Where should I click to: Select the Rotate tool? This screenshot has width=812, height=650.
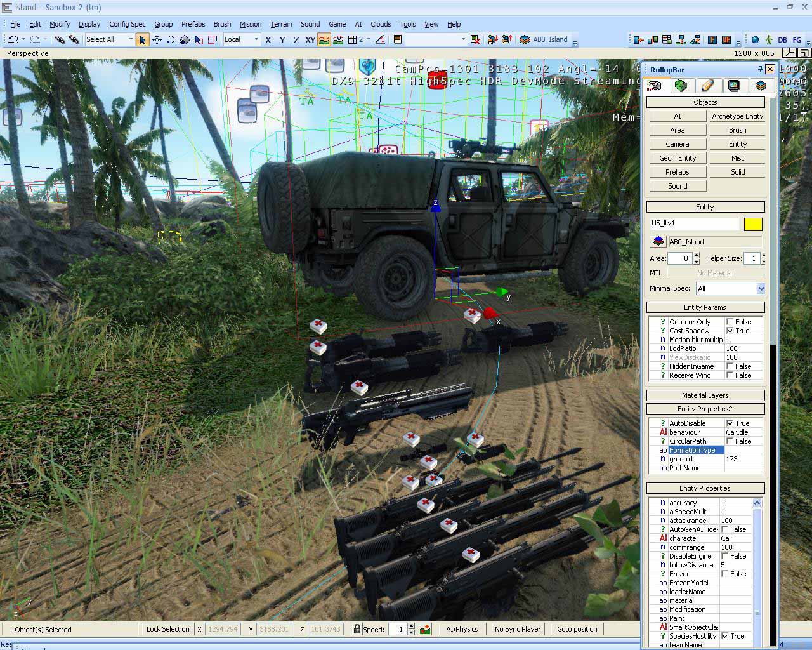click(171, 39)
